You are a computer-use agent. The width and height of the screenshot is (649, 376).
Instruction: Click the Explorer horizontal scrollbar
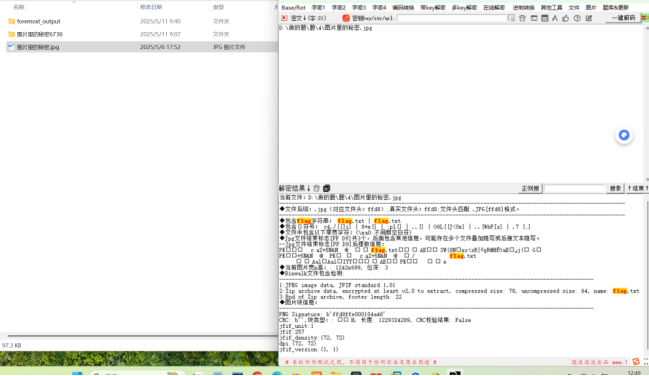click(142, 336)
